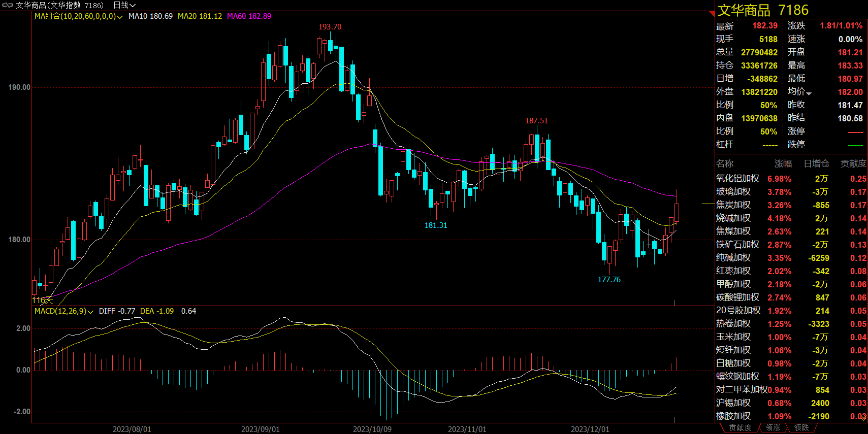
Task: Click the DIFF -0.77 value label
Action: [117, 311]
